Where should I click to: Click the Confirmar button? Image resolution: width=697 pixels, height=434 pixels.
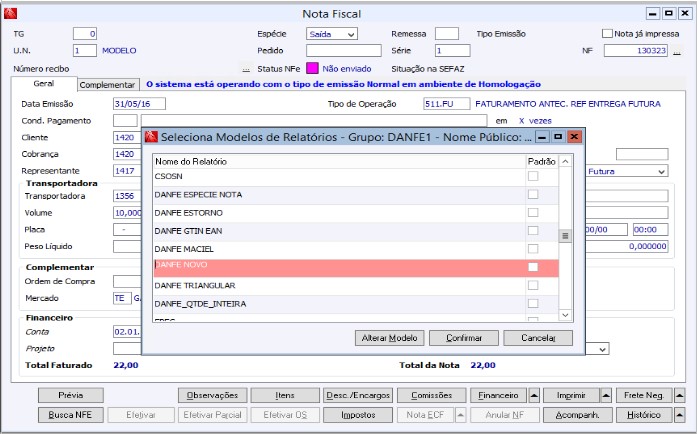(x=464, y=338)
